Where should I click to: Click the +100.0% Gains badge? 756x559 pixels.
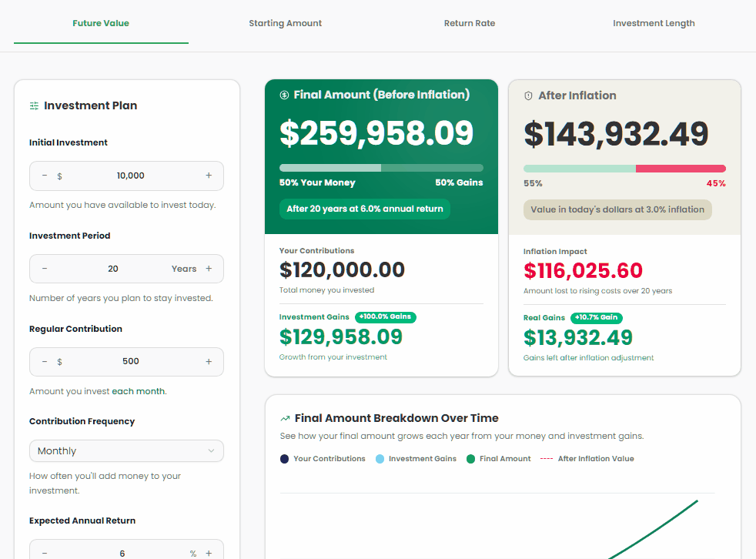click(385, 317)
